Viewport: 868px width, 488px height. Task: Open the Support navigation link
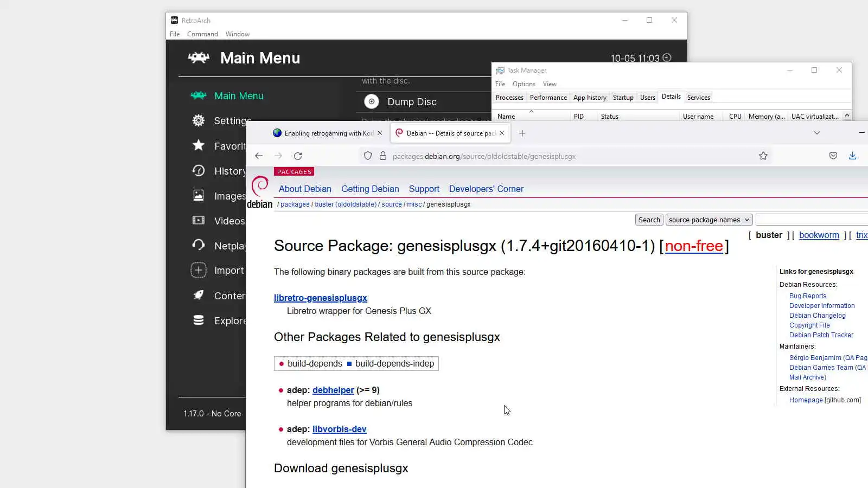(424, 189)
